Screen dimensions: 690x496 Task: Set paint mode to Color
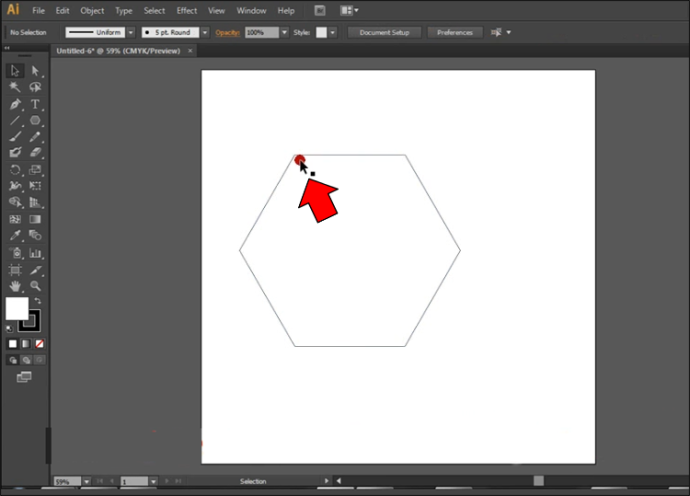click(12, 344)
